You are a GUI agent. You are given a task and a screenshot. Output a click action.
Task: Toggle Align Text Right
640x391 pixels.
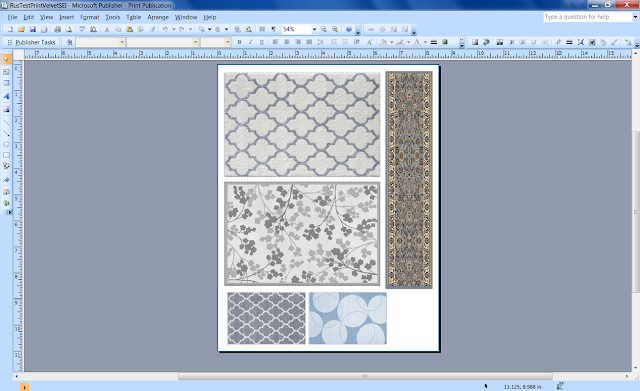pos(298,42)
